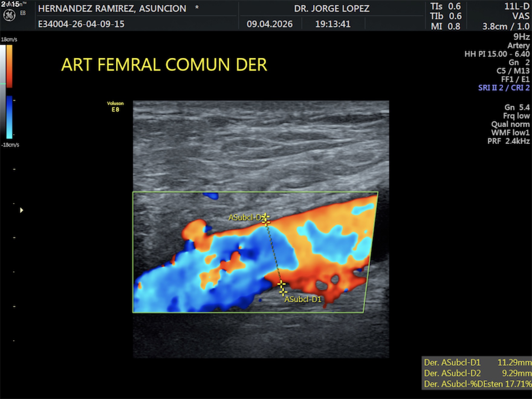This screenshot has width=532, height=399.
Task: Click the small blue flow spot at box top
Action: (211, 196)
